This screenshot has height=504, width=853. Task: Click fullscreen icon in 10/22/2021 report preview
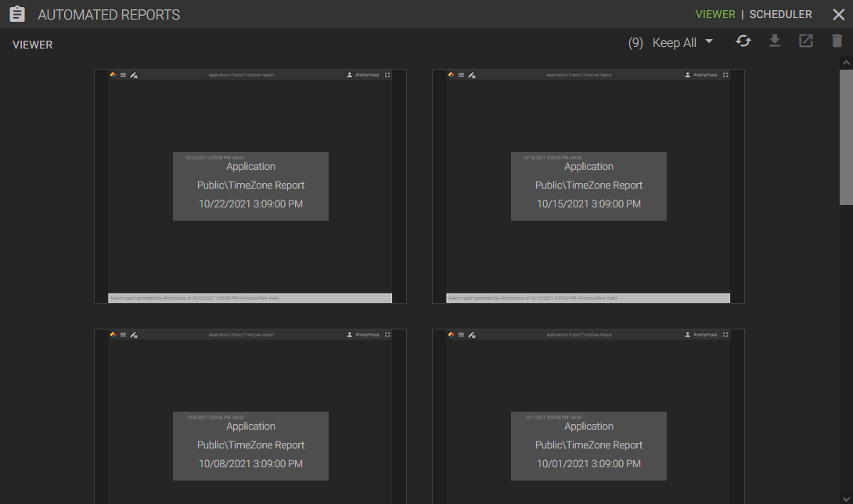coord(387,75)
